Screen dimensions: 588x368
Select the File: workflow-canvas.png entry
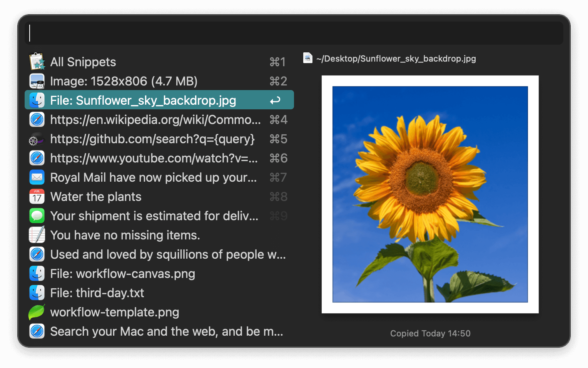point(122,273)
